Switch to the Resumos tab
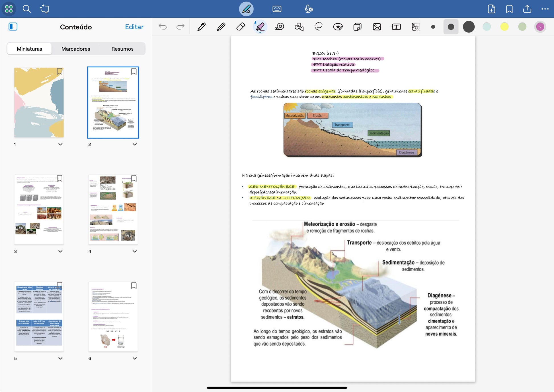This screenshot has height=392, width=554. (x=122, y=49)
